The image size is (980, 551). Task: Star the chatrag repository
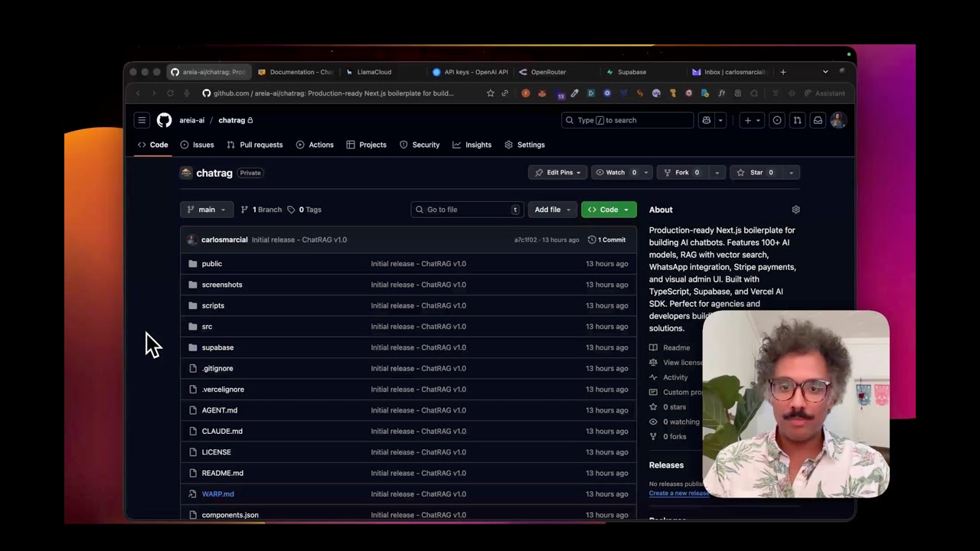coord(756,173)
